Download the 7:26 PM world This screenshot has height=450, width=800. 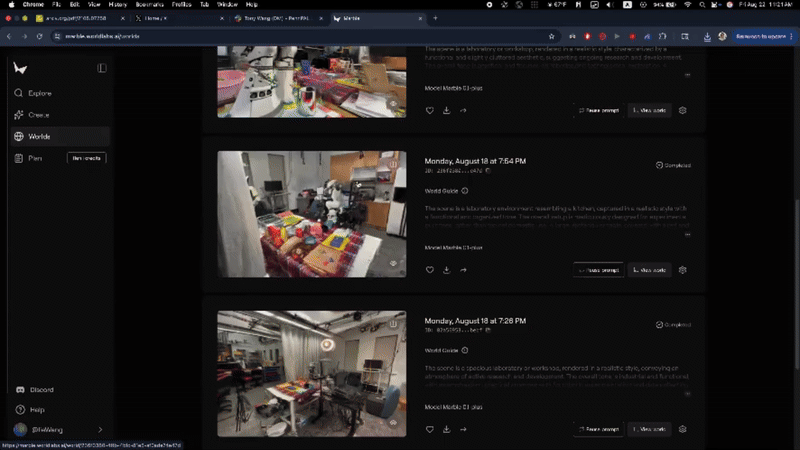pos(446,430)
